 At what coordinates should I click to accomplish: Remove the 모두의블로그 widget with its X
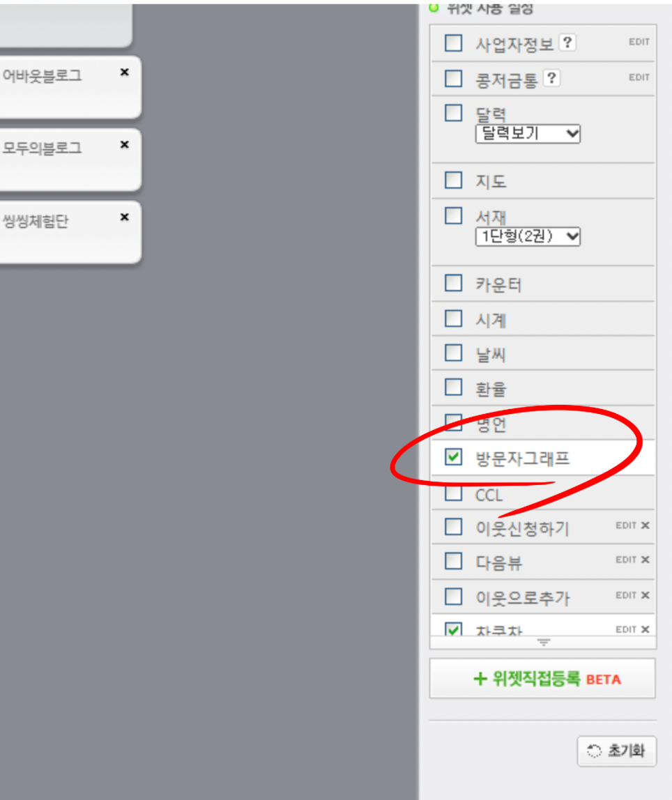(124, 145)
